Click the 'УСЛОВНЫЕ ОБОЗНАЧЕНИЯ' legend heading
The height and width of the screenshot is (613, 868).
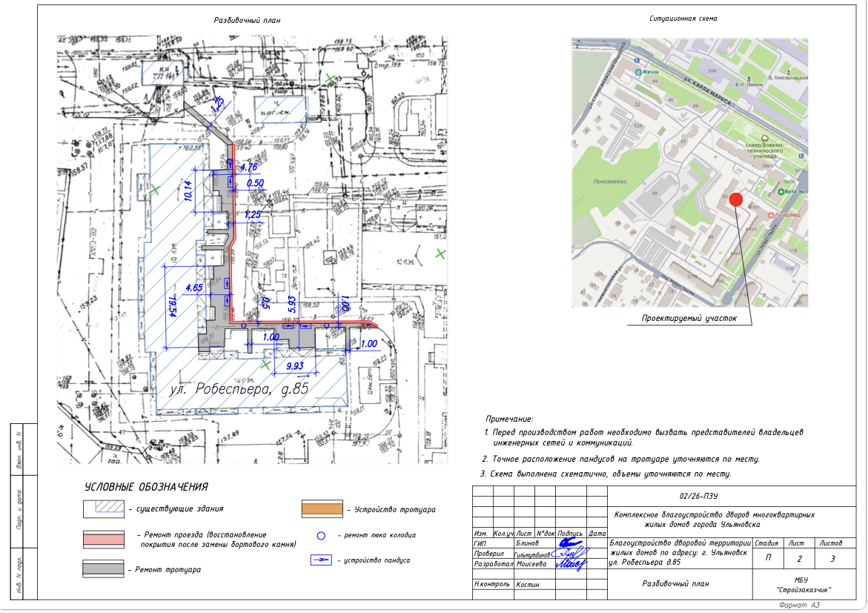click(x=146, y=487)
